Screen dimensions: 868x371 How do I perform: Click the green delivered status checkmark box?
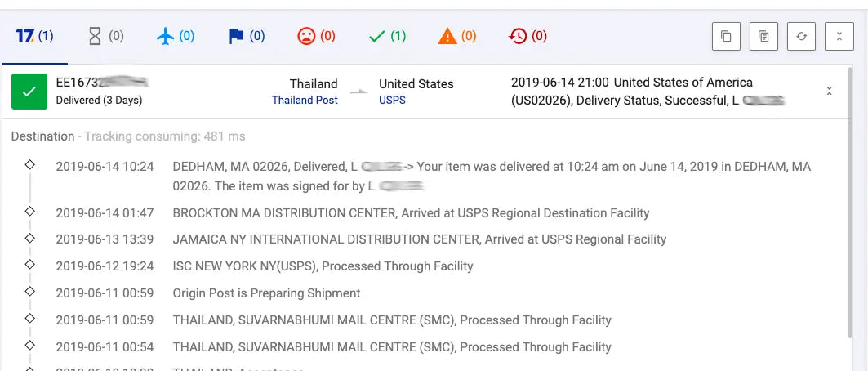pyautogui.click(x=29, y=92)
